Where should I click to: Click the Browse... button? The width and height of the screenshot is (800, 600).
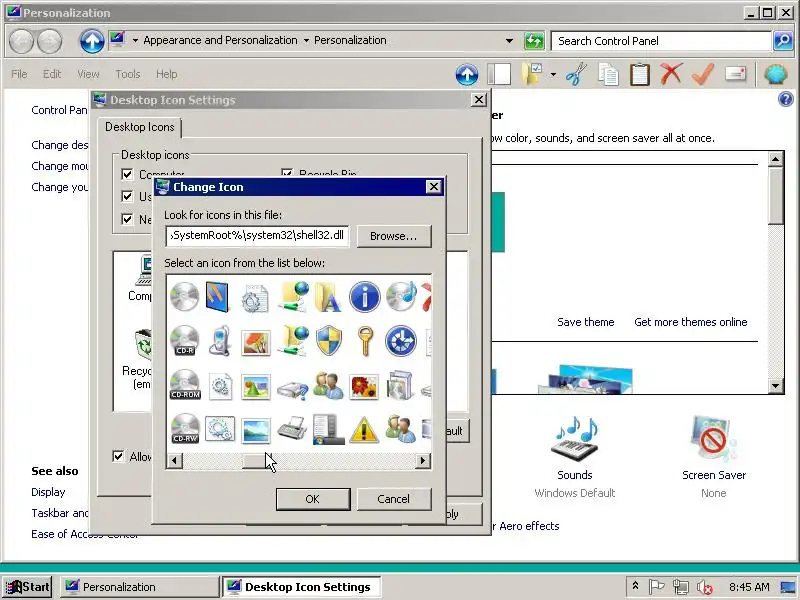tap(393, 236)
